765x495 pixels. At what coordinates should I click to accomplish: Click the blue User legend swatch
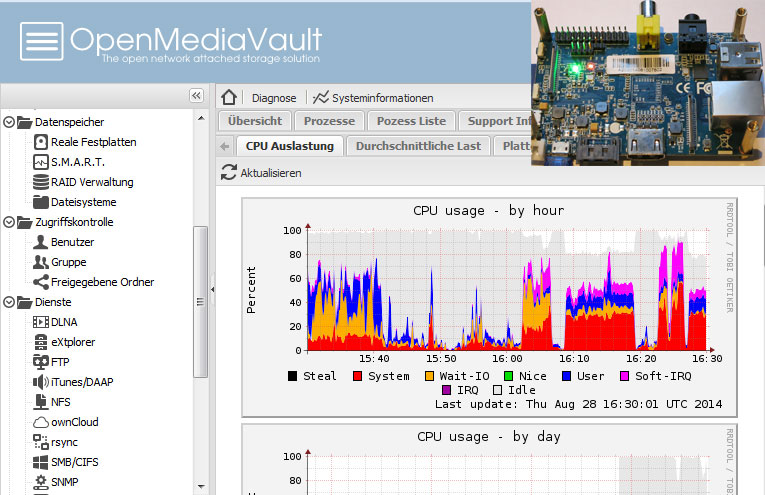pos(566,376)
